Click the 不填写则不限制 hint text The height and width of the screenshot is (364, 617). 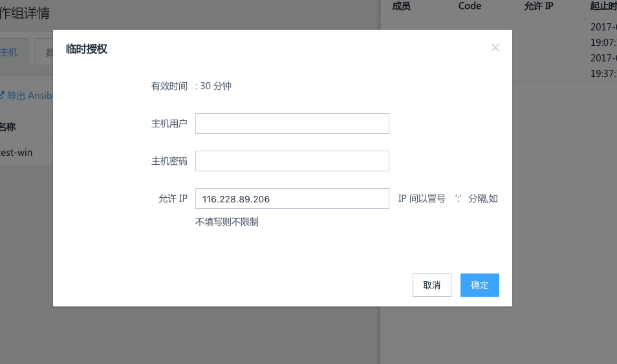point(226,222)
